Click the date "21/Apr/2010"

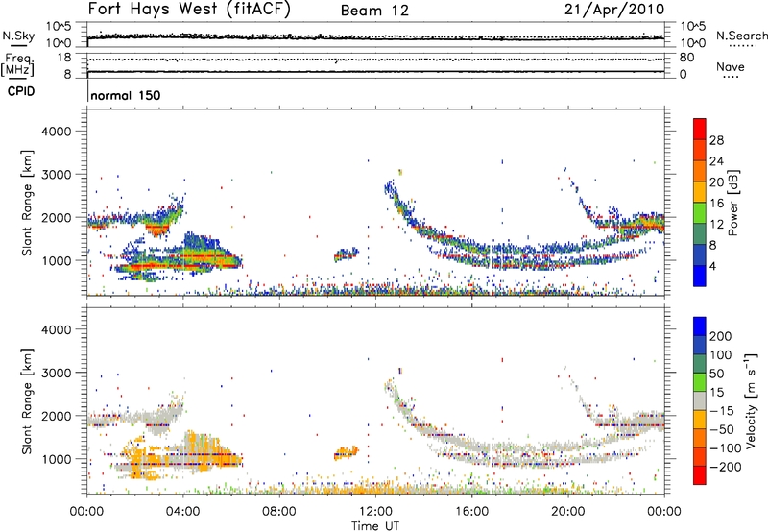point(614,9)
